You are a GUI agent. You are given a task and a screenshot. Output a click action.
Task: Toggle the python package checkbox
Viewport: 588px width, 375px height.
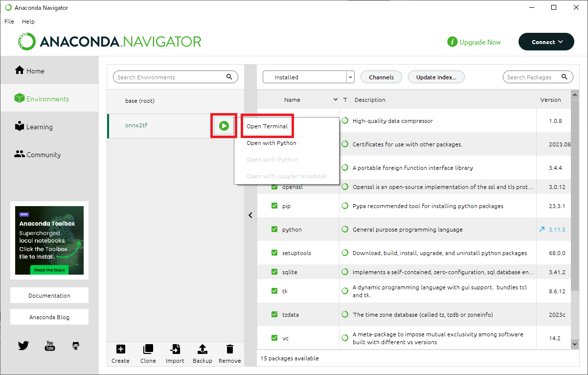(x=274, y=229)
